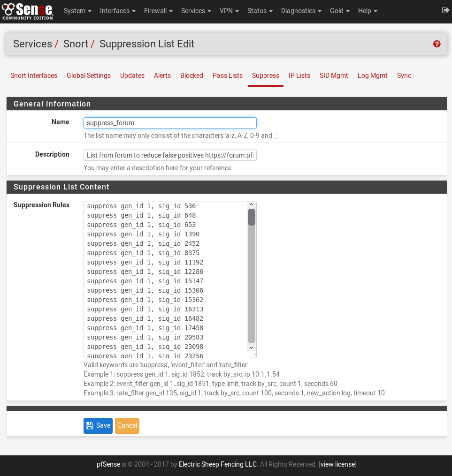Click the pfSense logo in the navbar
The image size is (452, 476).
coord(28,11)
